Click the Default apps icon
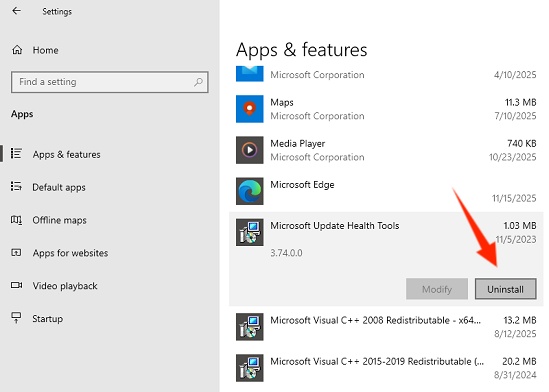The width and height of the screenshot is (549, 392). point(16,186)
